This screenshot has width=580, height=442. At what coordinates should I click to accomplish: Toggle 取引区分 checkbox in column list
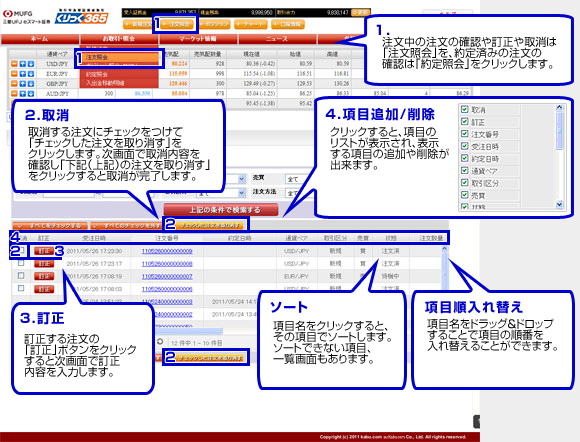coord(465,182)
